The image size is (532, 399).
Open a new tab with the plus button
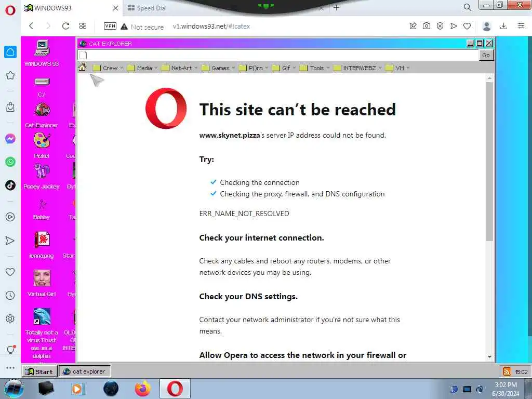pos(336,7)
